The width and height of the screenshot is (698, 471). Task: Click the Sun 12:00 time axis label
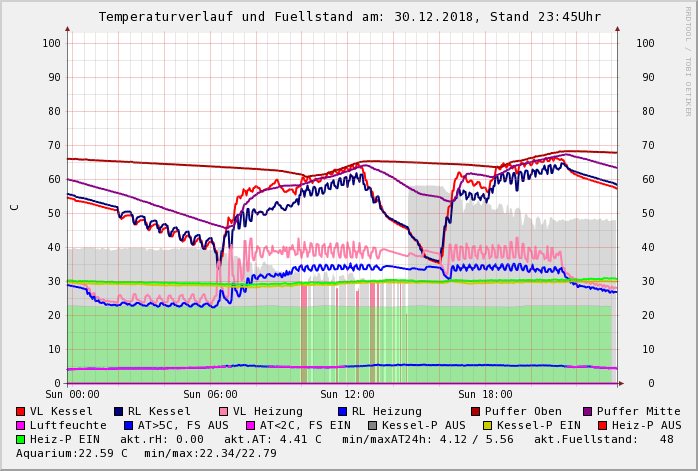(x=347, y=394)
